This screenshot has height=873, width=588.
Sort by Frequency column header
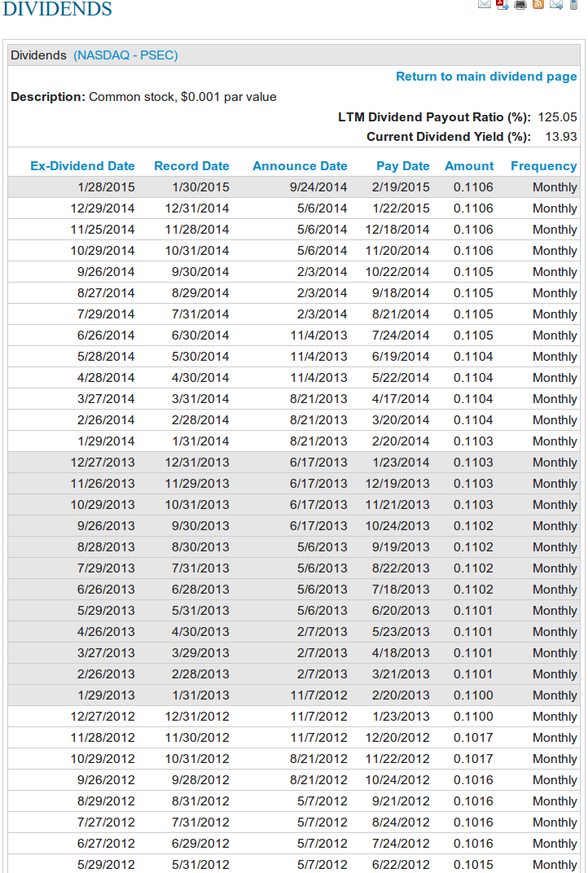[543, 166]
